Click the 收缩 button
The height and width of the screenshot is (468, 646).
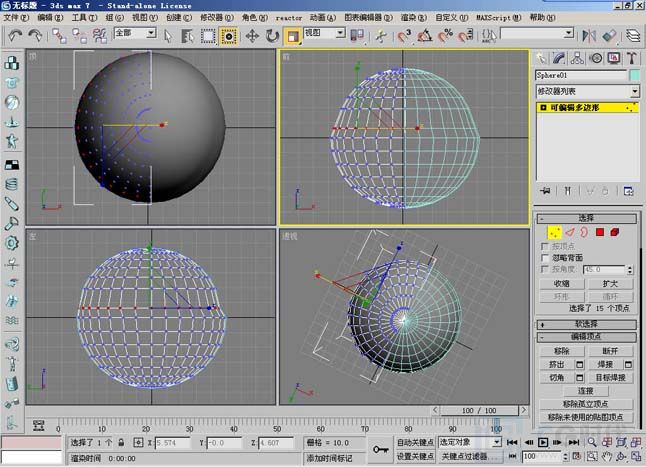click(562, 284)
